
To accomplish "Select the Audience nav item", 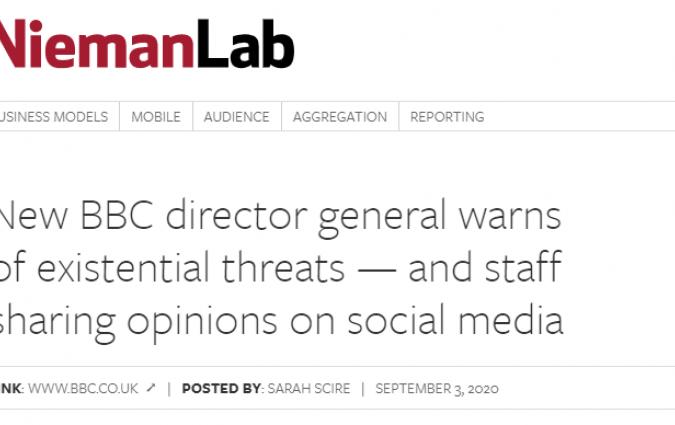I will (236, 117).
